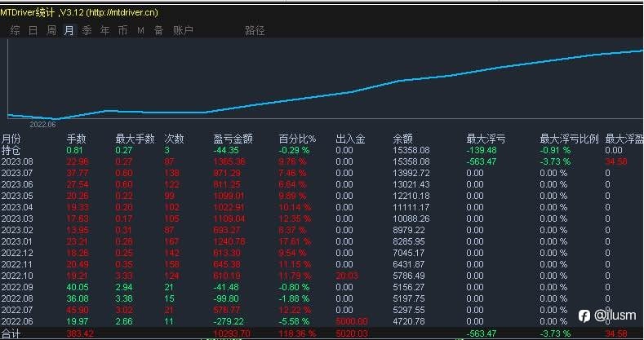The image size is (644, 340).
Task: Click the 盈亏金额 column header
Action: 233,139
